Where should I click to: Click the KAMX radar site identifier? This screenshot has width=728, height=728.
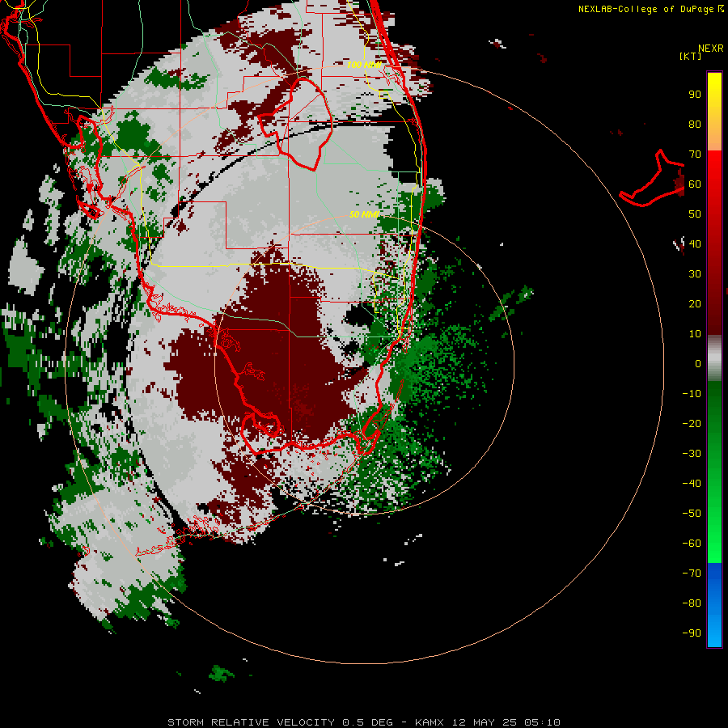[430, 722]
